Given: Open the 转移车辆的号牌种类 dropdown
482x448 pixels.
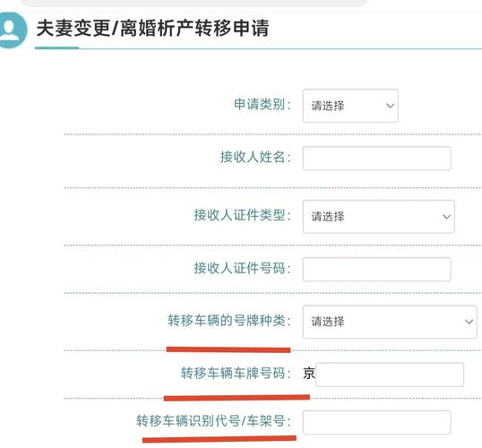Looking at the screenshot, I should coord(390,322).
